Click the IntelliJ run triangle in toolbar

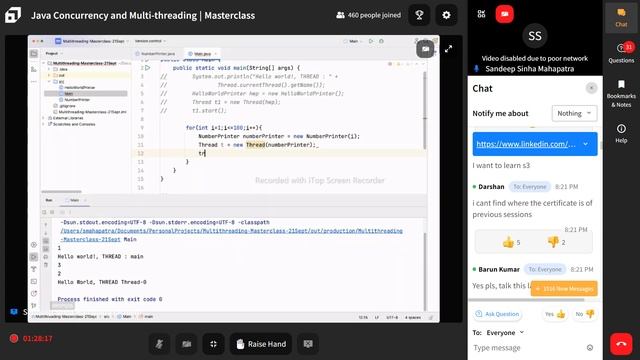pyautogui.click(x=371, y=41)
